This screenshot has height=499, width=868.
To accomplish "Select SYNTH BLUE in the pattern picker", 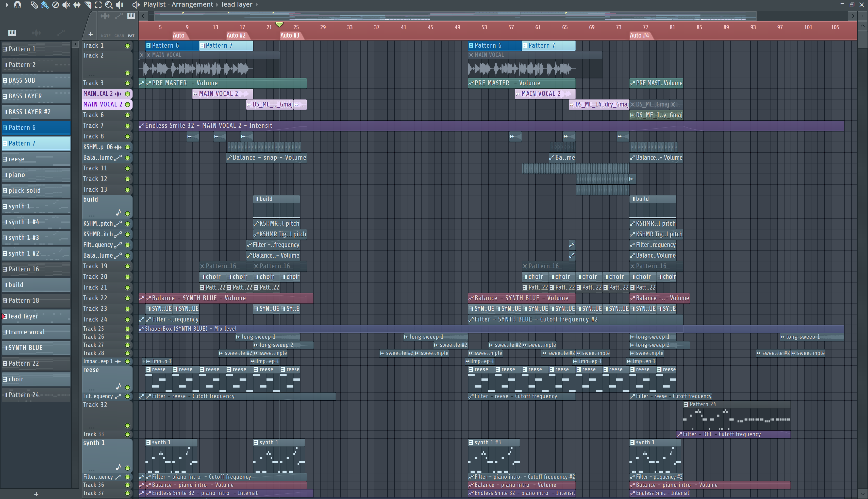I will [36, 348].
